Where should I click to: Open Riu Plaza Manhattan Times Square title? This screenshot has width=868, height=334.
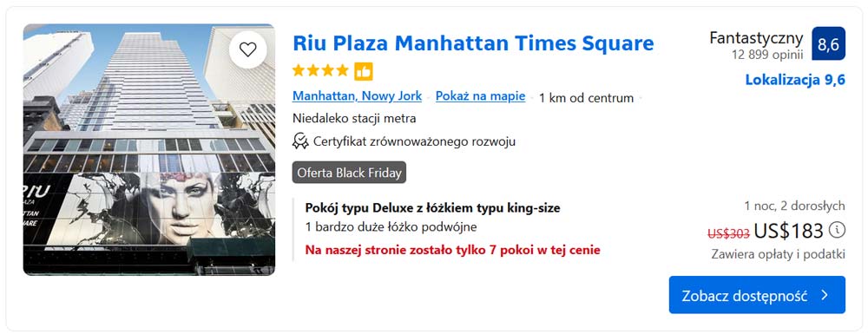pos(473,43)
